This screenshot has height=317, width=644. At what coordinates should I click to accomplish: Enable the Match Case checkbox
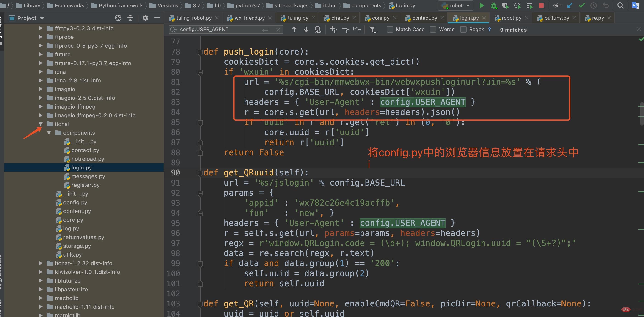coord(390,30)
